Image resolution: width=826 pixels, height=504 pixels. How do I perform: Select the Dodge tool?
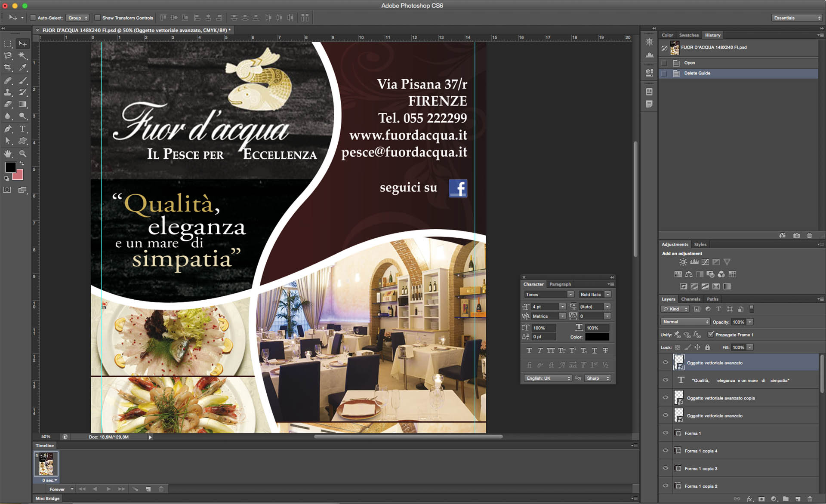(x=22, y=116)
